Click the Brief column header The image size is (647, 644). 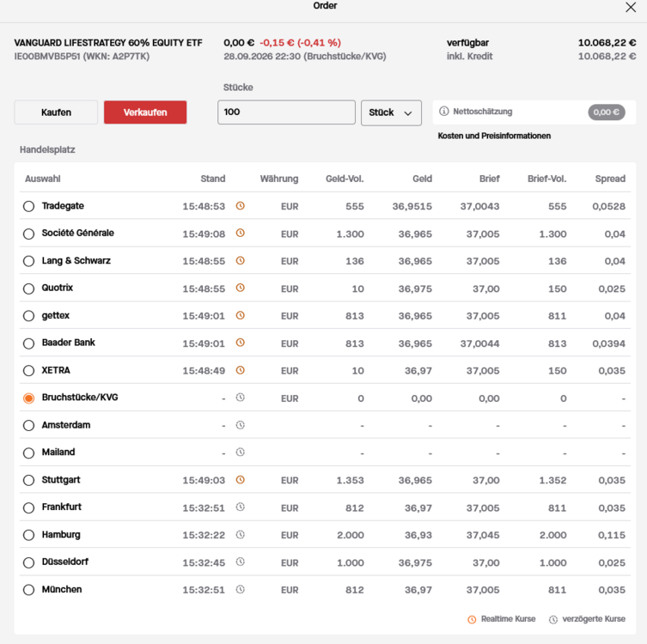pyautogui.click(x=490, y=179)
